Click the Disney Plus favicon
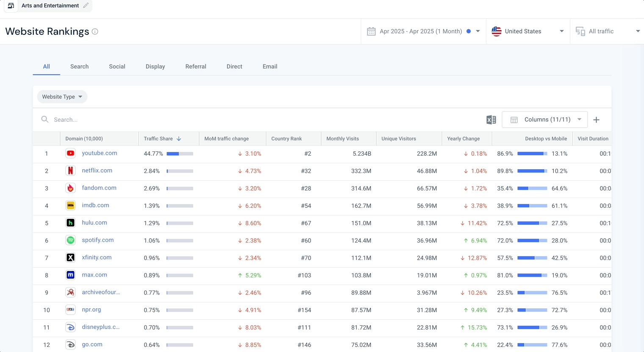 [x=71, y=327]
